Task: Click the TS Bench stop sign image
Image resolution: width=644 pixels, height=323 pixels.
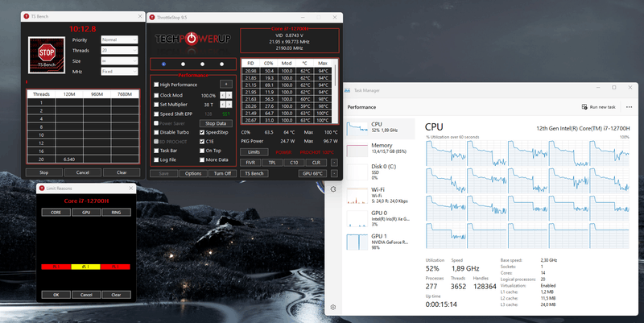Action: [47, 55]
